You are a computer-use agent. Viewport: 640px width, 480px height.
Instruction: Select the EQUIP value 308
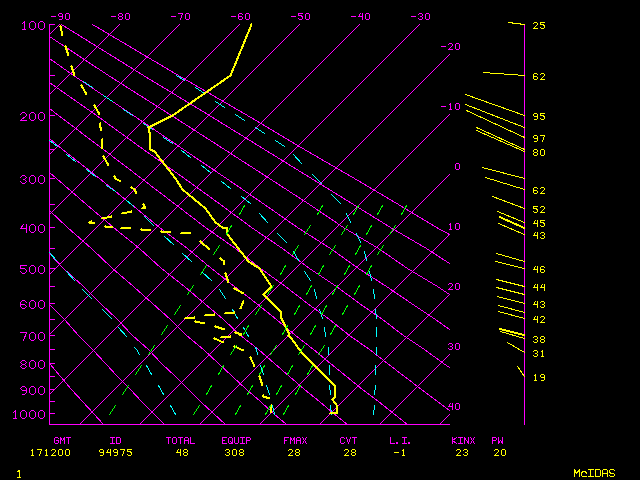(238, 452)
